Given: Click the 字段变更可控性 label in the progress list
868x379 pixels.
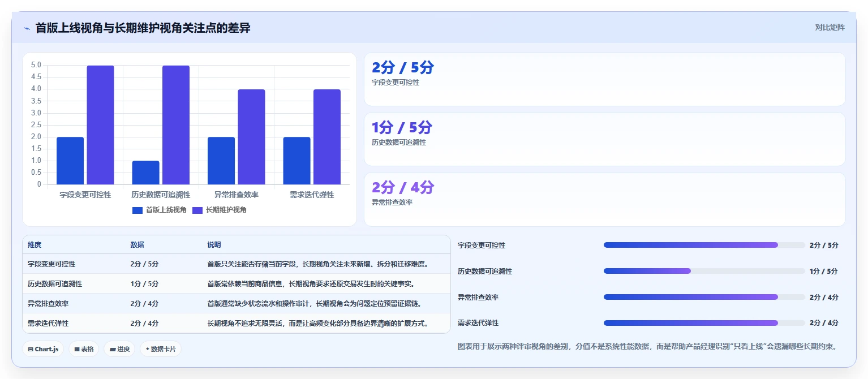Looking at the screenshot, I should 482,246.
